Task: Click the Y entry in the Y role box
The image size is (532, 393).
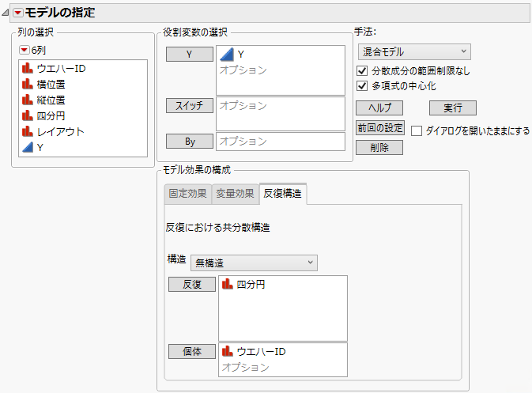Action: [x=241, y=55]
